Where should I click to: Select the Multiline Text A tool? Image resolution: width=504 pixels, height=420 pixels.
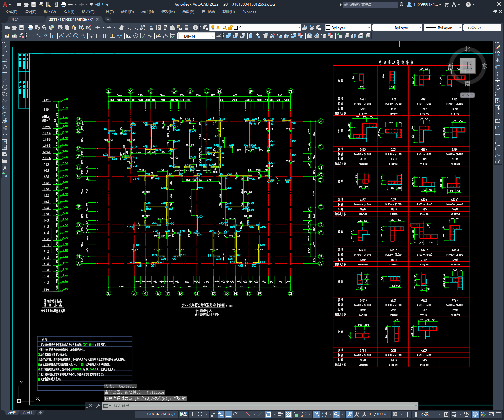tap(5, 168)
